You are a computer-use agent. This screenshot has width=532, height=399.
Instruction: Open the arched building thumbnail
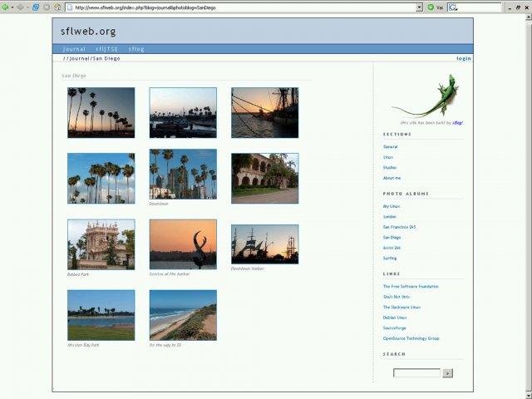coord(265,178)
